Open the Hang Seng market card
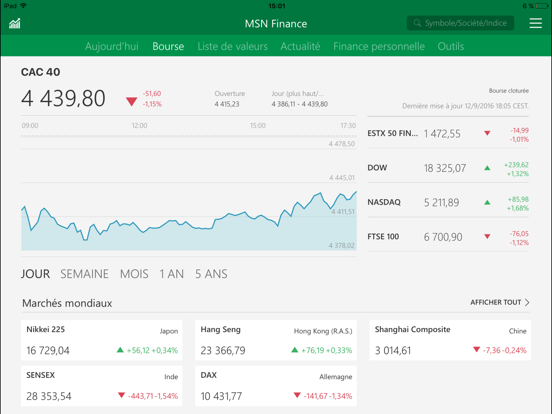 [x=276, y=340]
